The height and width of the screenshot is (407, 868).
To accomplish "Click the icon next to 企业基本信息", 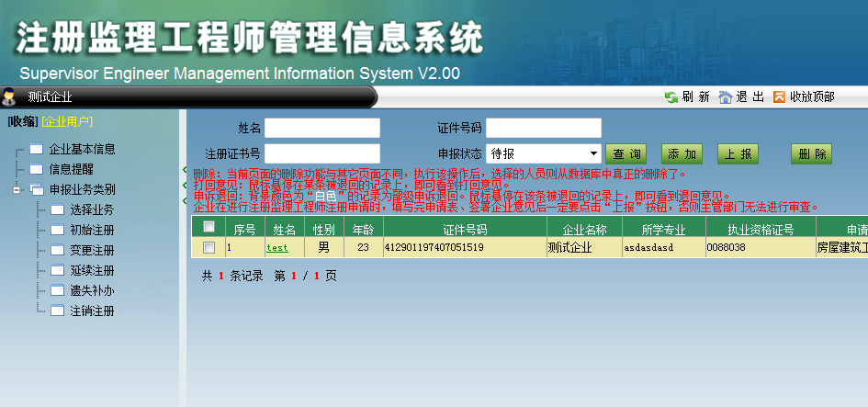I will coord(37,149).
